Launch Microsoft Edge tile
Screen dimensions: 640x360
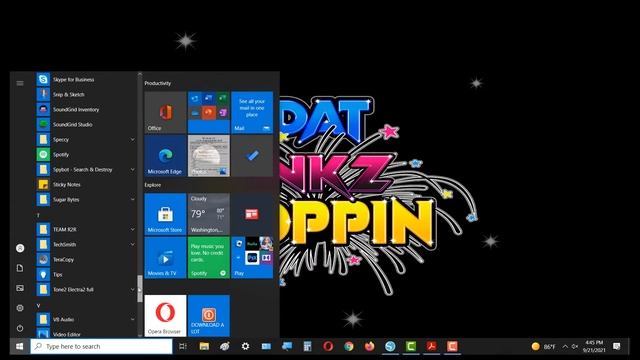pyautogui.click(x=165, y=156)
